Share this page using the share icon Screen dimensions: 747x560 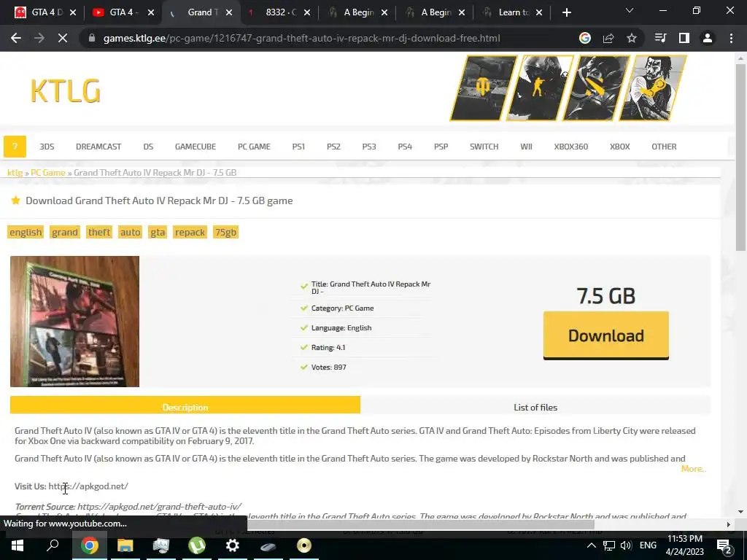click(608, 38)
